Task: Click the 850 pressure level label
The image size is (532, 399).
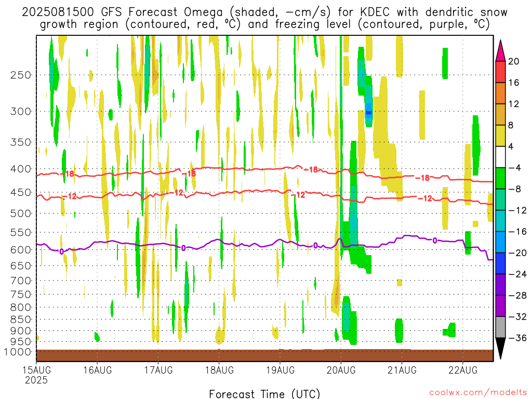Action: (21, 320)
